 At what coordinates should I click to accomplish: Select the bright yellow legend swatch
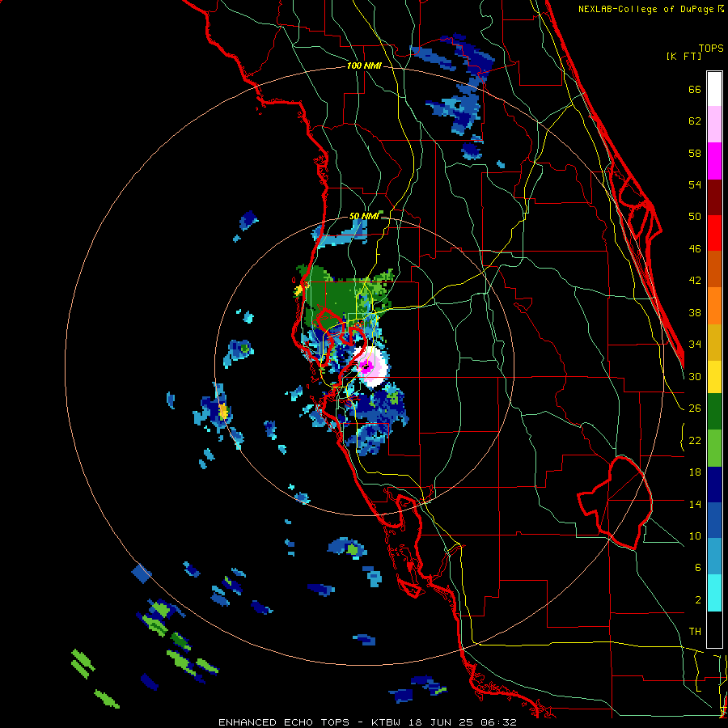(714, 377)
